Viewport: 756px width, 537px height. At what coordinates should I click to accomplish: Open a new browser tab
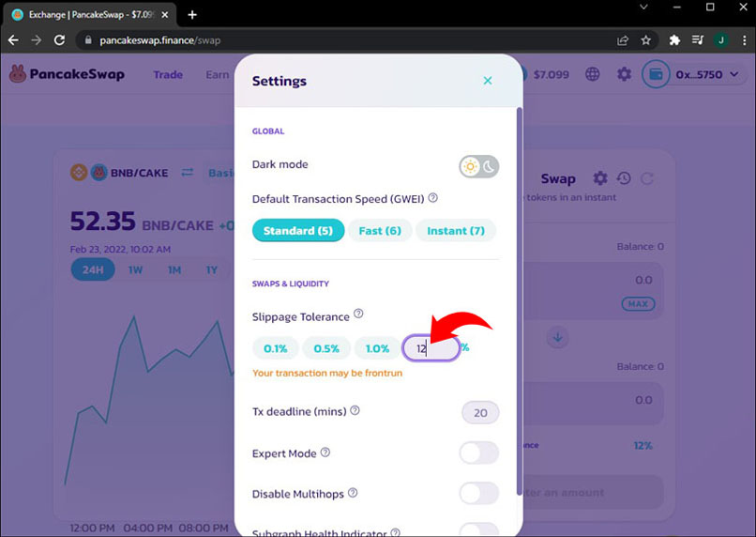click(x=192, y=15)
